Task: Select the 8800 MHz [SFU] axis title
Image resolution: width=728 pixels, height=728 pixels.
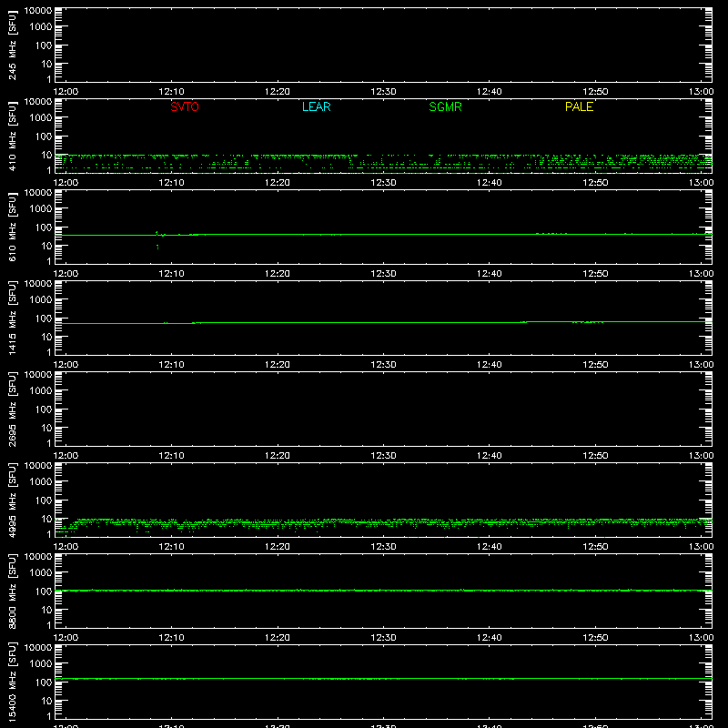Action: 12,591
